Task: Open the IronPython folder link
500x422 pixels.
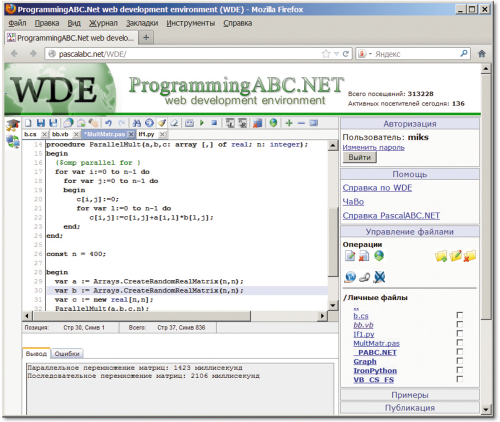Action: point(375,371)
